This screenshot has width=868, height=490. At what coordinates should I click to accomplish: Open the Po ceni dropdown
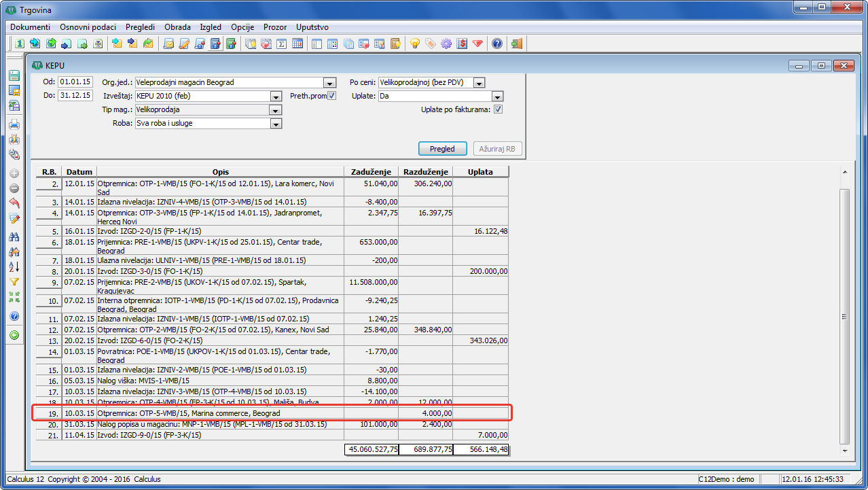click(479, 83)
